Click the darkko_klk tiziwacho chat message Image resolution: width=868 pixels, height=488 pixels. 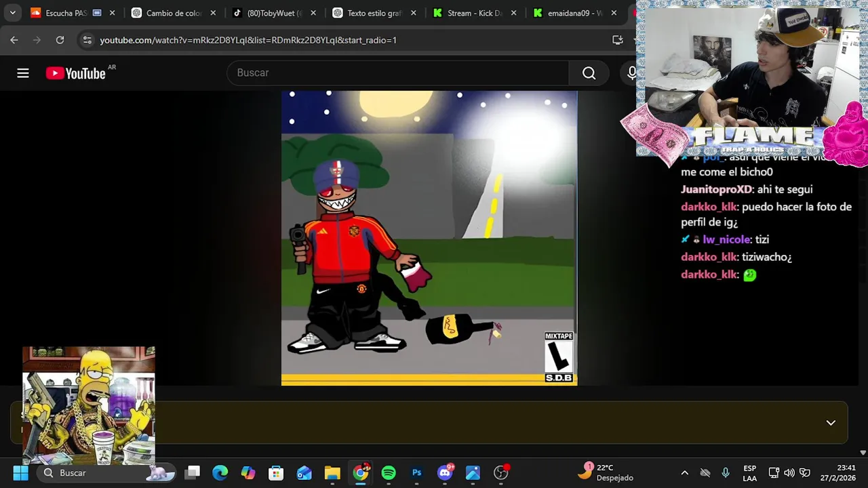(x=736, y=257)
